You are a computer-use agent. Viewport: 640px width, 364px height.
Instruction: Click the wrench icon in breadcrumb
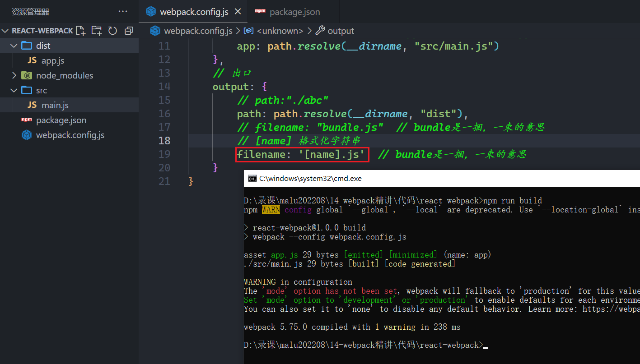[x=320, y=31]
